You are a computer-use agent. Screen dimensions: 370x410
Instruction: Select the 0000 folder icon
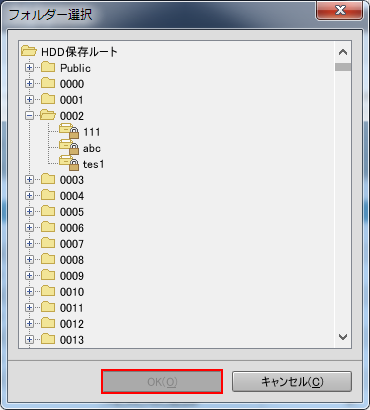48,83
